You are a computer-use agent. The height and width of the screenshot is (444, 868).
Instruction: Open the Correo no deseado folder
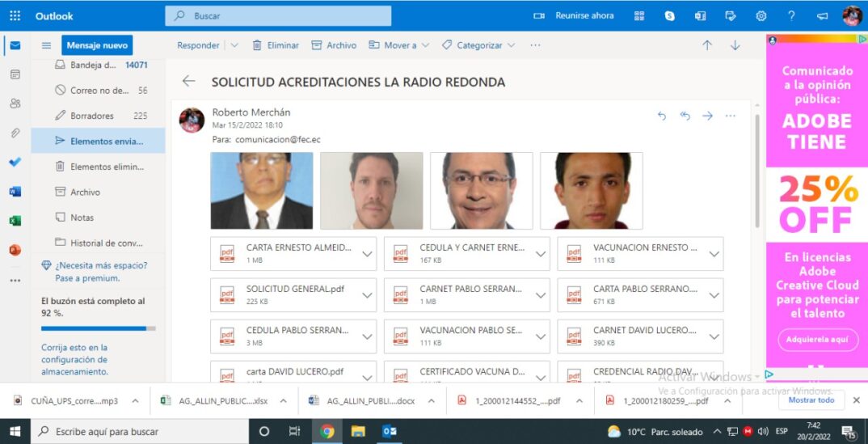coord(98,91)
